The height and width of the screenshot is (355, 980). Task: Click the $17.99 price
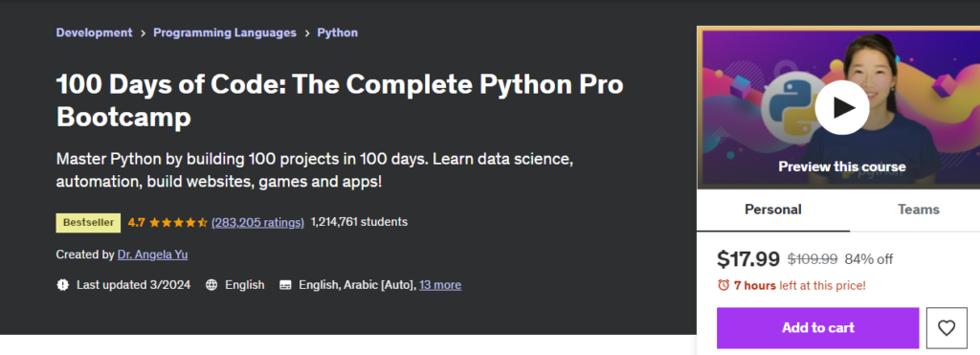748,258
